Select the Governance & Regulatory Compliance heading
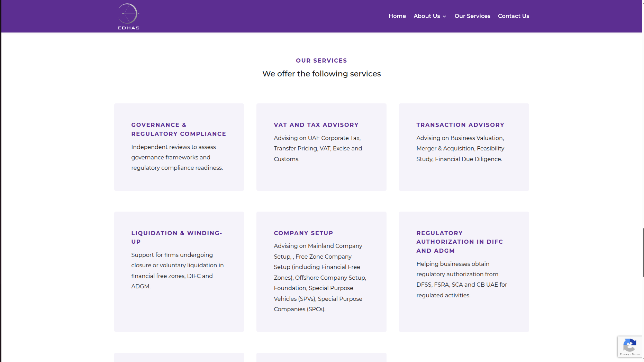This screenshot has width=644, height=362. [179, 129]
